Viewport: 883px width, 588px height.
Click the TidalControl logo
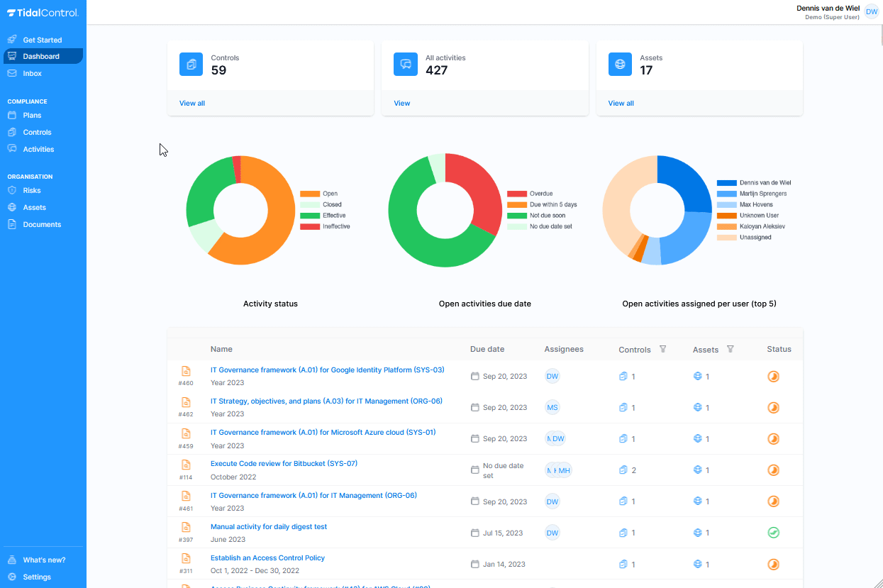tap(43, 11)
